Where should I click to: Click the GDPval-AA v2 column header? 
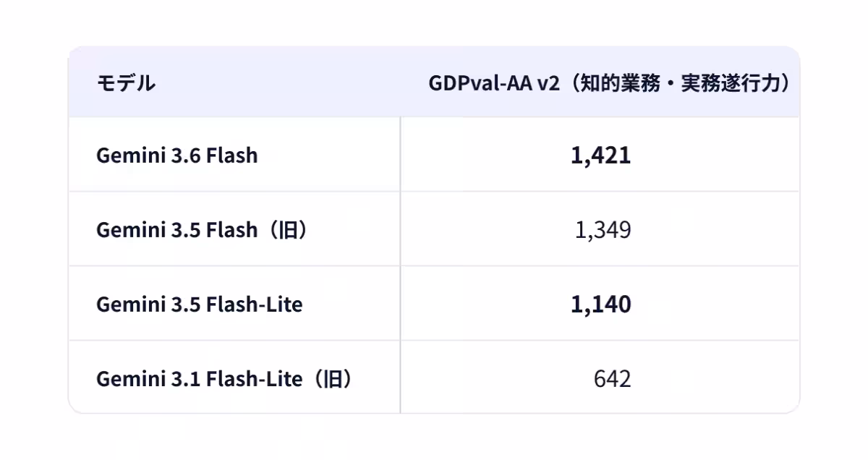(609, 83)
